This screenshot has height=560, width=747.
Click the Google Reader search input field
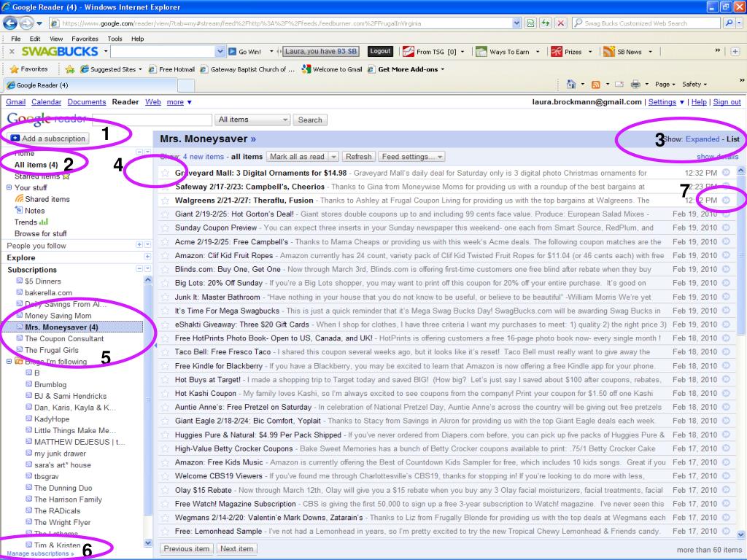click(152, 120)
